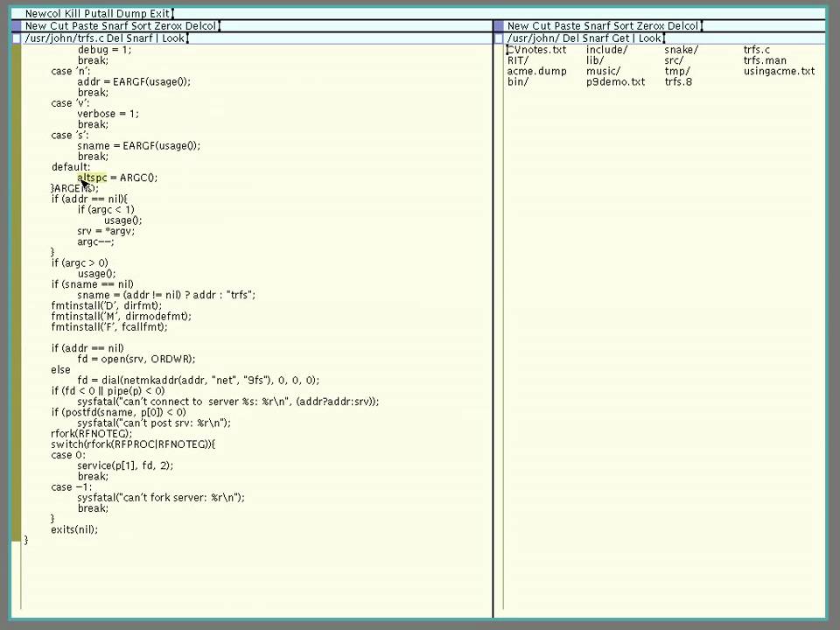Click Snarf in the right column tag
Viewport: 840px width, 630px height.
click(x=596, y=25)
